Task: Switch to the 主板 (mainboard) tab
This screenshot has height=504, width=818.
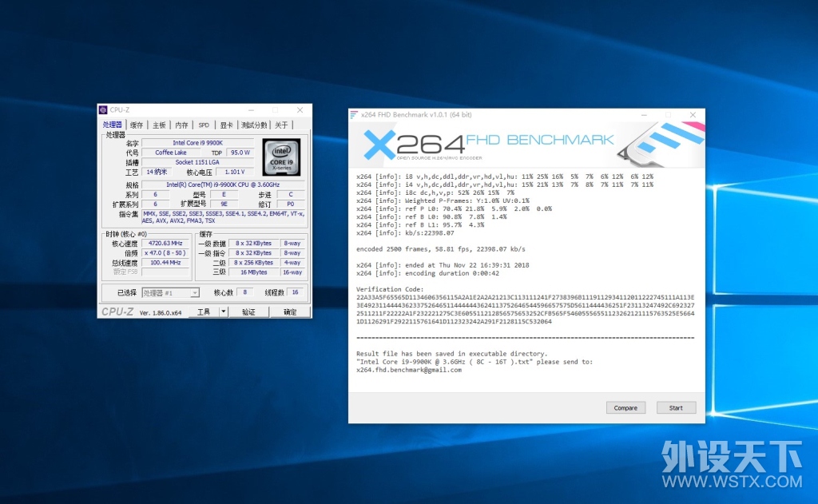Action: (159, 125)
